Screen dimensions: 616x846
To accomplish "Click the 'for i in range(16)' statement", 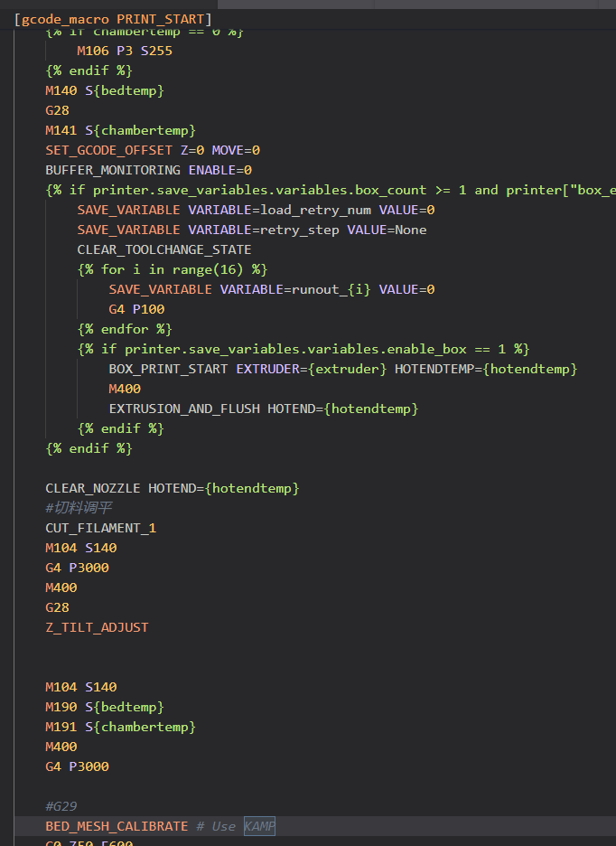I will pyautogui.click(x=173, y=269).
